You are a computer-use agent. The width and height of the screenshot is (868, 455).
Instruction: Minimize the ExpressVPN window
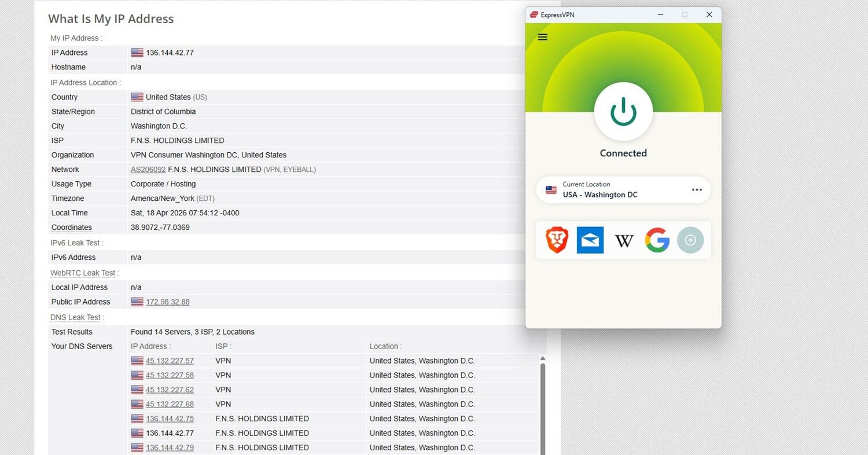coord(660,14)
